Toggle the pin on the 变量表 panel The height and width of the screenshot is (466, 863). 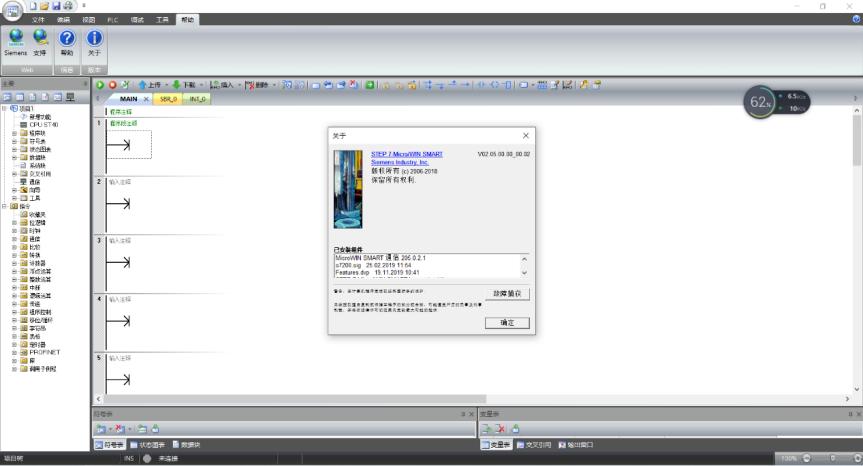(x=850, y=414)
